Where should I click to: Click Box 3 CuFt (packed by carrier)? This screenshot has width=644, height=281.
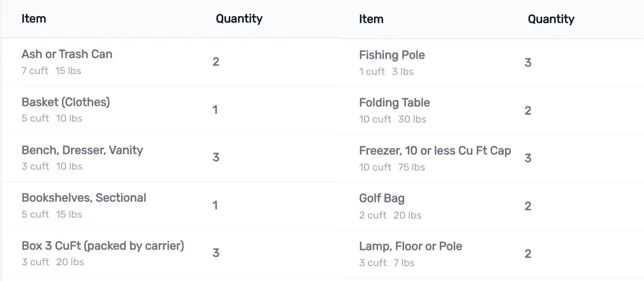coord(103,246)
